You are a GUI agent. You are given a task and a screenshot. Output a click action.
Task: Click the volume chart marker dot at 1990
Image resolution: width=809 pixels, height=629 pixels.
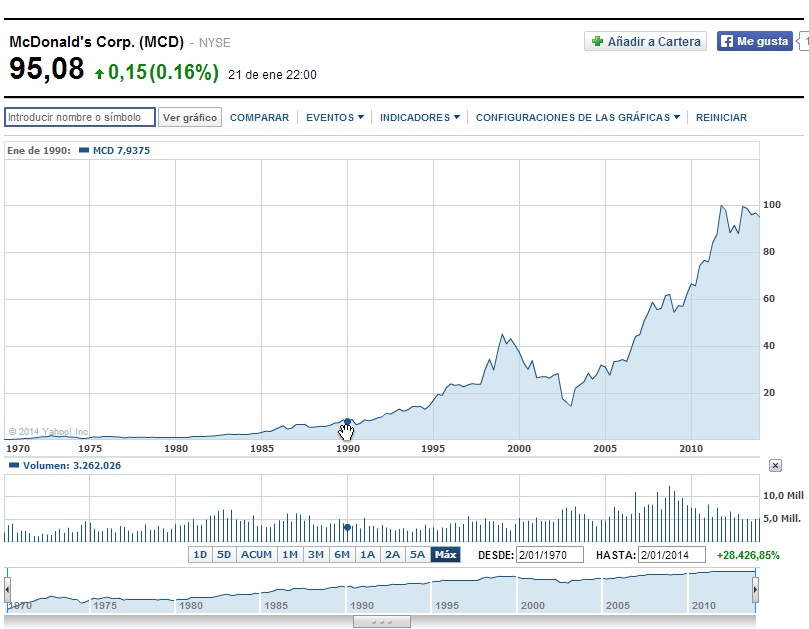pyautogui.click(x=347, y=527)
